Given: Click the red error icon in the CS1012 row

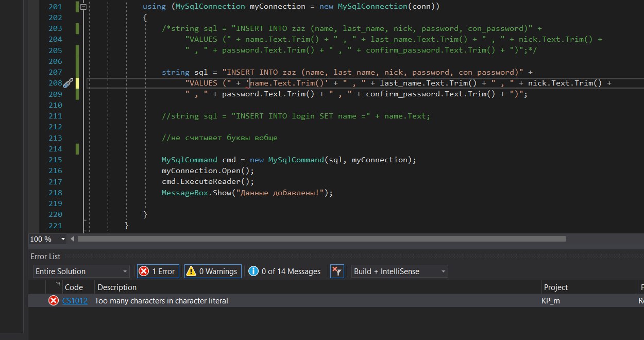Looking at the screenshot, I should click(53, 301).
